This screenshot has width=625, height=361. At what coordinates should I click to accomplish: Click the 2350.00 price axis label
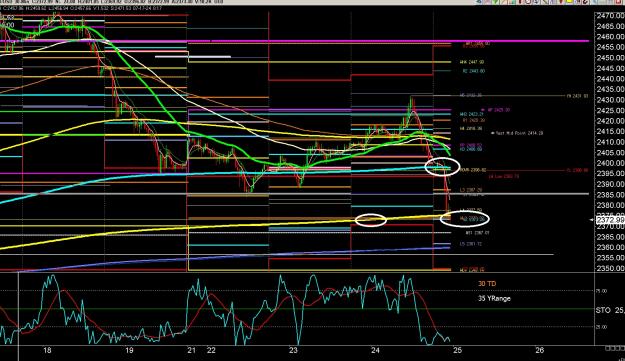[611, 269]
